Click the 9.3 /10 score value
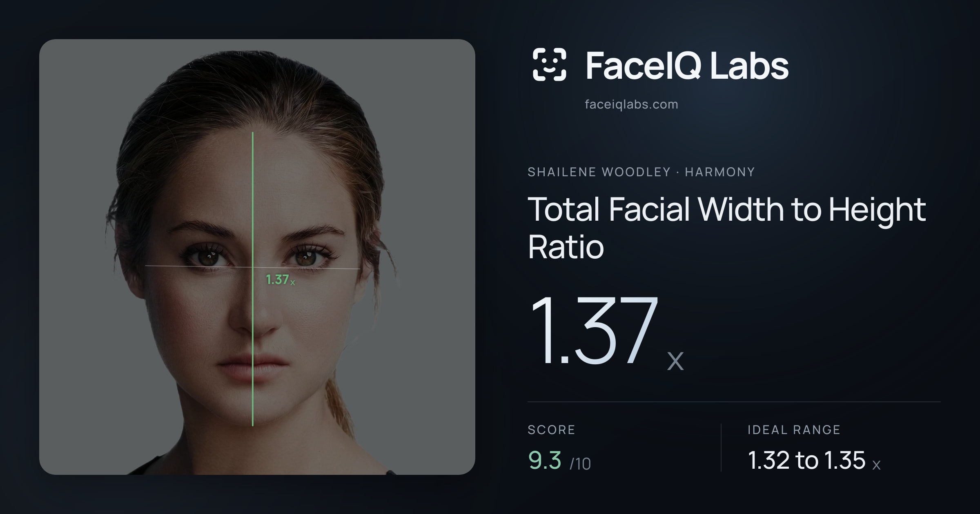 (x=559, y=461)
